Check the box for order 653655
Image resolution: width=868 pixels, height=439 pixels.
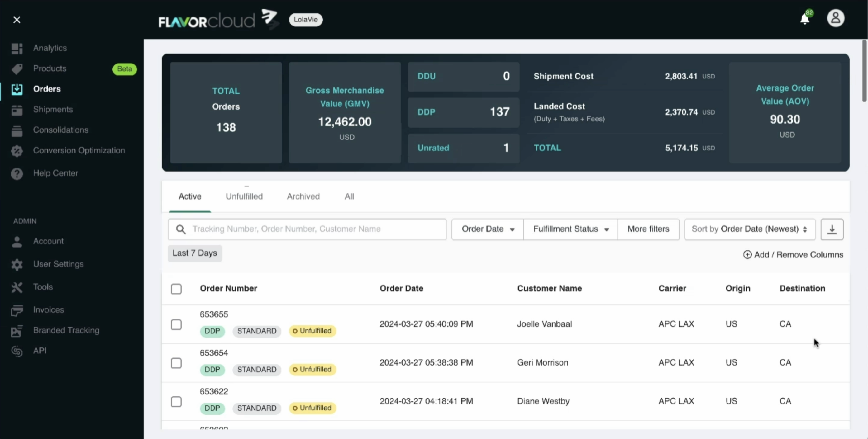click(176, 324)
